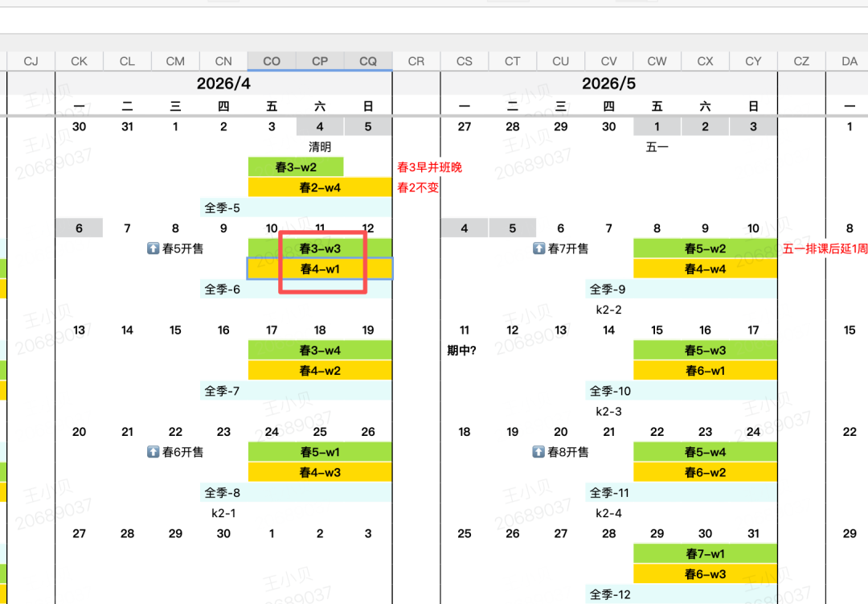Image resolution: width=868 pixels, height=604 pixels.
Task: Click the selected 春4-w1 cell
Action: coord(320,269)
